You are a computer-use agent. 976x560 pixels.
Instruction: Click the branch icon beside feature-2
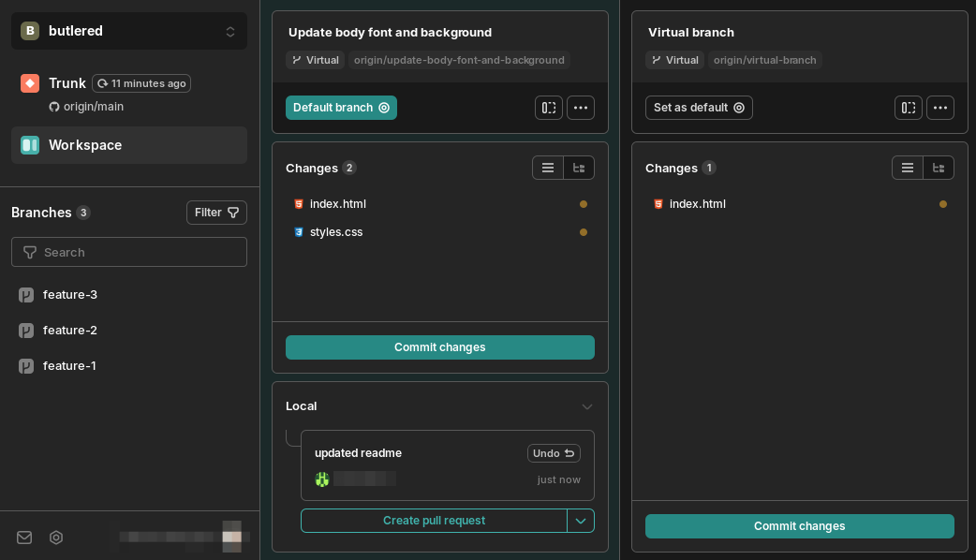pos(26,330)
